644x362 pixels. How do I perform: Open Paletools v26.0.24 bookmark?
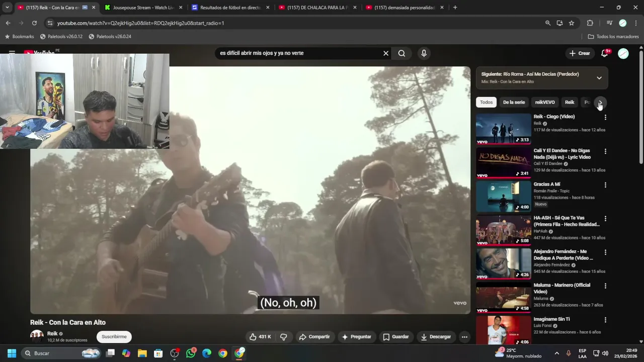(x=110, y=37)
